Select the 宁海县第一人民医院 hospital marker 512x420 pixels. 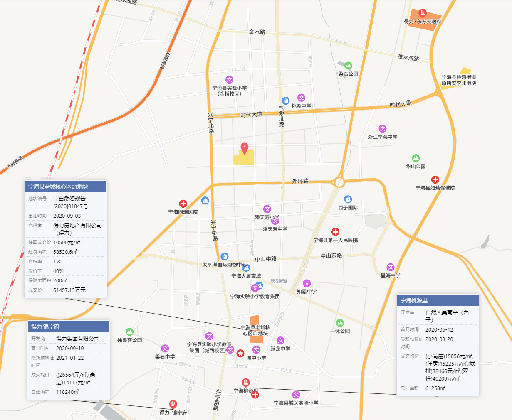tap(335, 232)
